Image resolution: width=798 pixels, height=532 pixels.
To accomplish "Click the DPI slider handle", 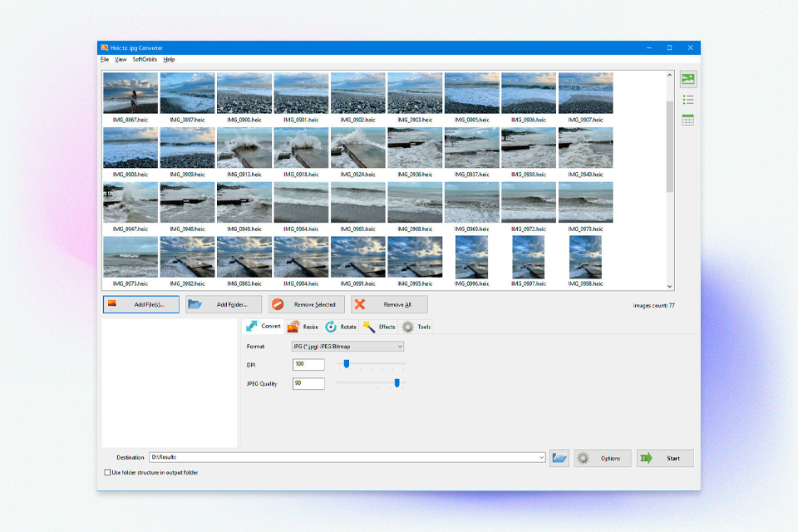I will click(347, 363).
